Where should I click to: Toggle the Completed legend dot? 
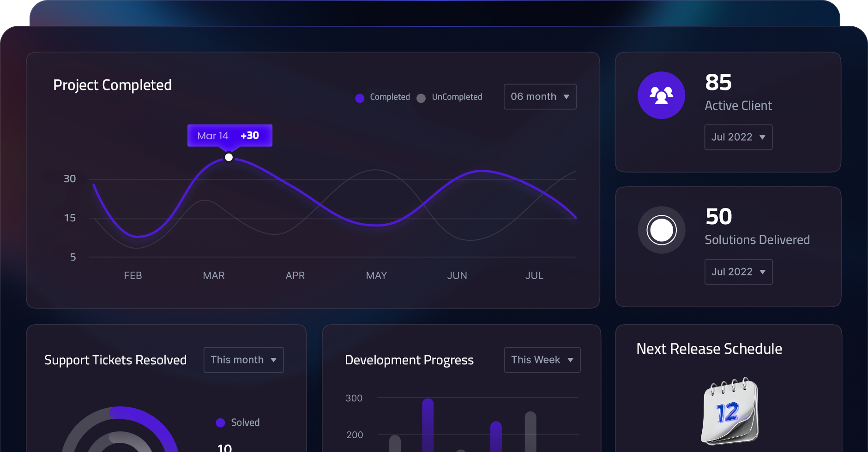point(360,98)
